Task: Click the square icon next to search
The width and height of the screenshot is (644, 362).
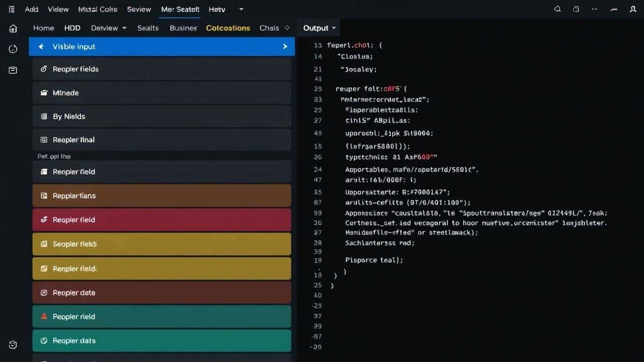Action: (x=576, y=9)
